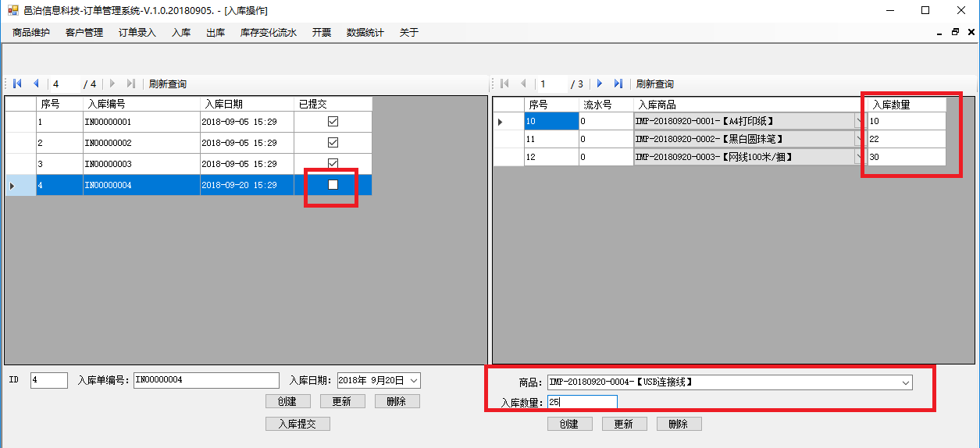Select row IN00000003 in the left grid

(188, 164)
